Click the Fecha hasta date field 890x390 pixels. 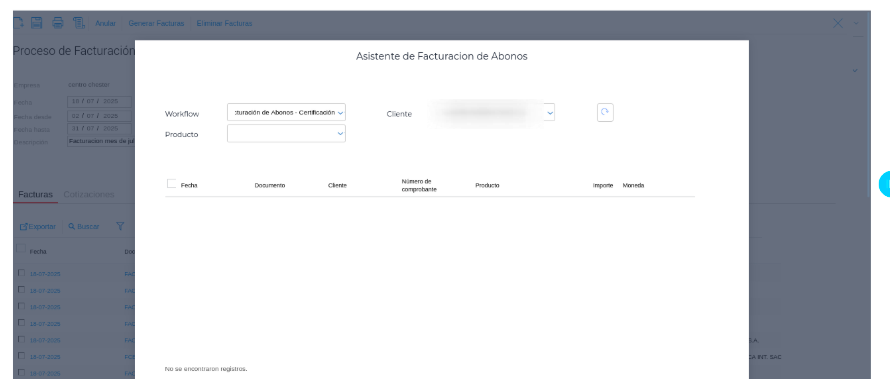[x=99, y=128]
